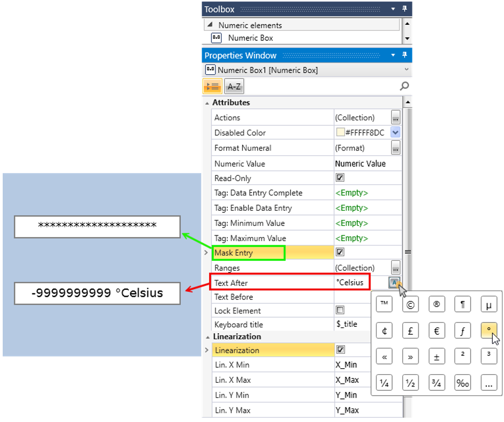Collapse the Numeric elements group
The height and width of the screenshot is (422, 504).
click(x=210, y=25)
